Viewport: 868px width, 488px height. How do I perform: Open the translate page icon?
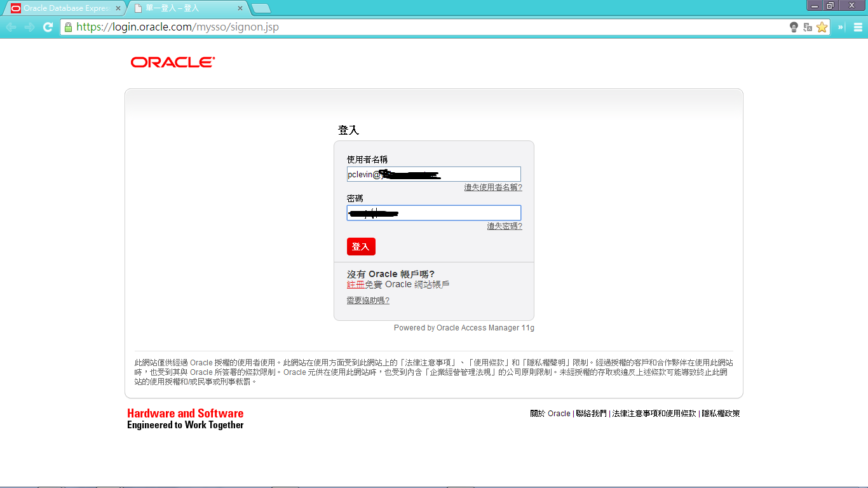coord(808,27)
